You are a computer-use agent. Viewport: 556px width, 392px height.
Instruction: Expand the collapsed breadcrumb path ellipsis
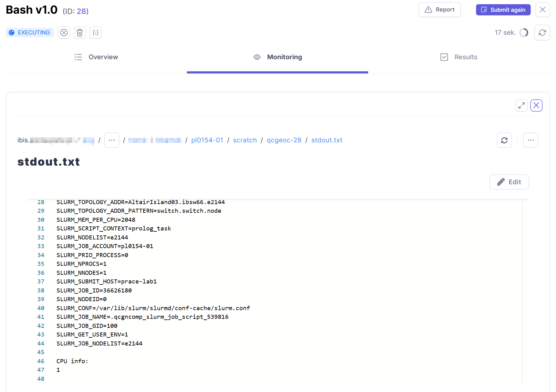(x=112, y=140)
